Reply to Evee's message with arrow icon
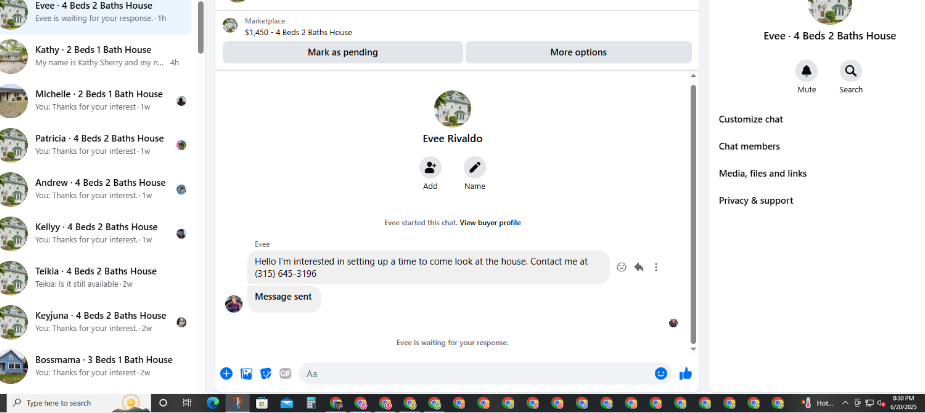The width and height of the screenshot is (925, 413). coord(638,267)
